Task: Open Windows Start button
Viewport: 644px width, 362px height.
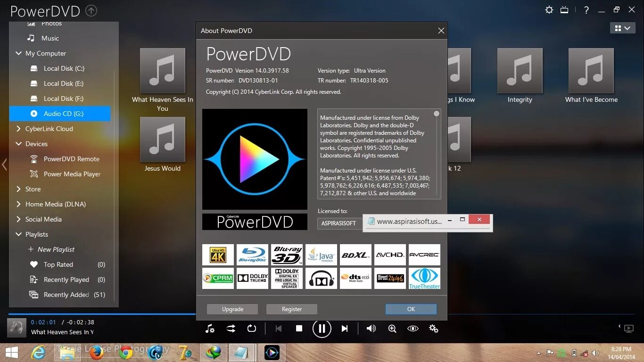Action: coord(11,353)
